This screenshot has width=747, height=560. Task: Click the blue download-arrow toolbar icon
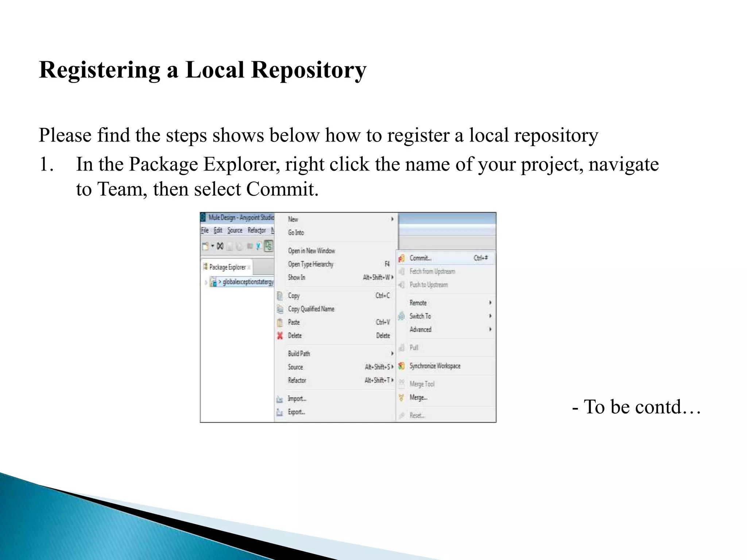tap(258, 246)
